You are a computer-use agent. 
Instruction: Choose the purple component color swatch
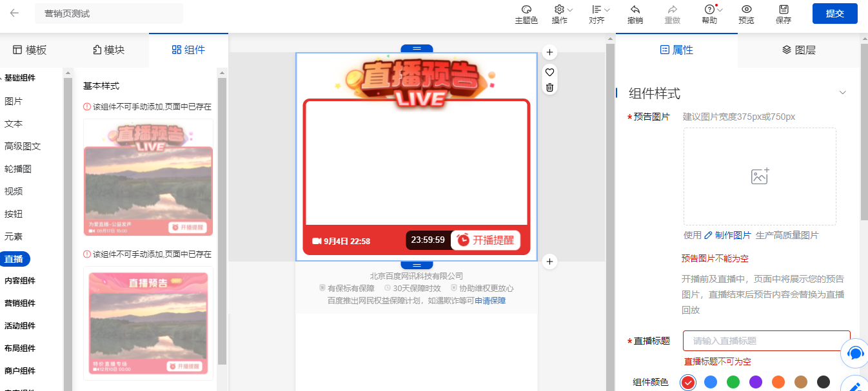pyautogui.click(x=756, y=382)
